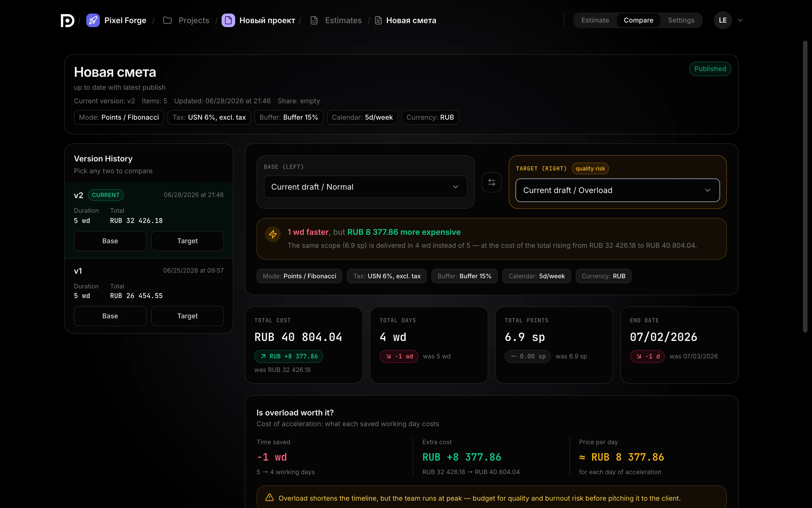Set v1 as Target
This screenshot has height=508, width=812.
pyautogui.click(x=187, y=316)
